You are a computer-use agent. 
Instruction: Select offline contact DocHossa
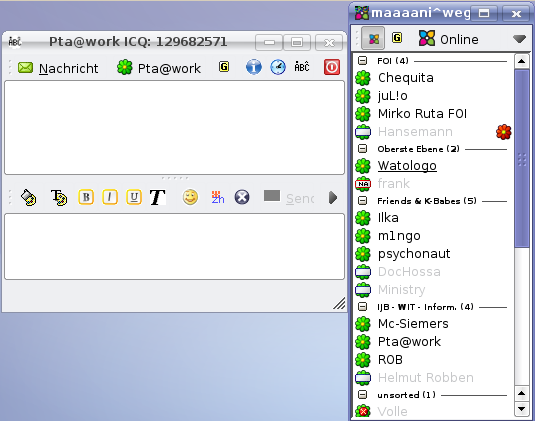(409, 272)
